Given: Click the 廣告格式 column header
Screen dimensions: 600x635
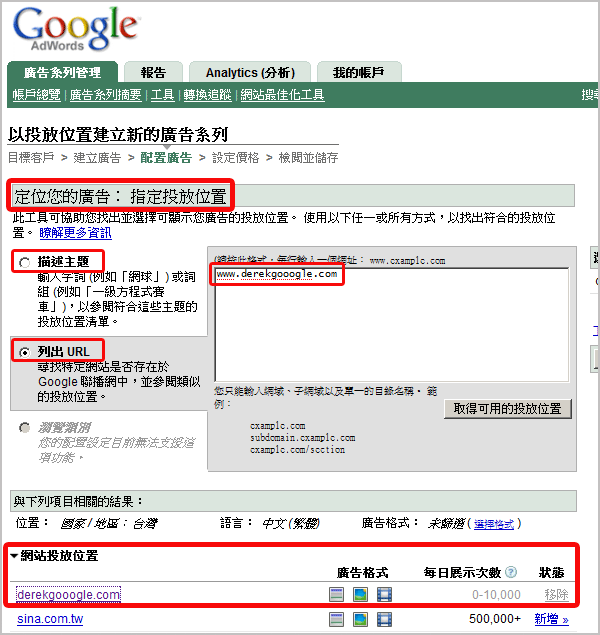Looking at the screenshot, I should (x=362, y=573).
